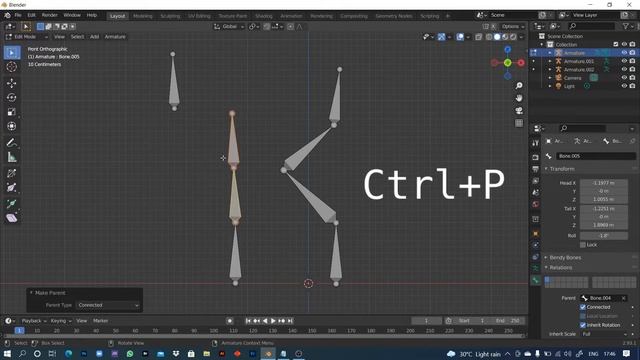
Task: Switch perspective with the grid icon
Action: pyautogui.click(x=519, y=123)
